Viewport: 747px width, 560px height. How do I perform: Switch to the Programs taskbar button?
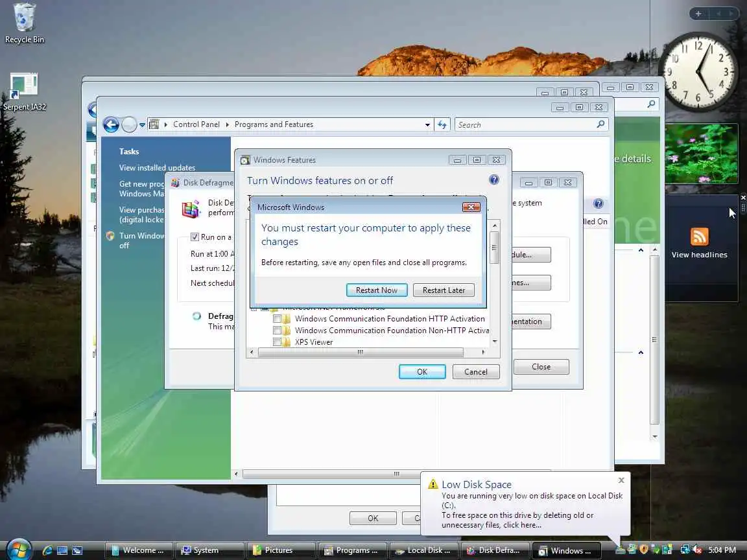click(353, 550)
